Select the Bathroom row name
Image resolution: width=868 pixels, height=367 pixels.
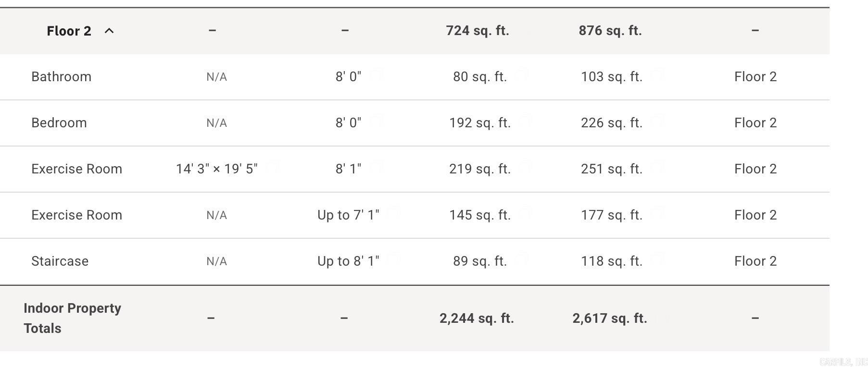tap(61, 77)
